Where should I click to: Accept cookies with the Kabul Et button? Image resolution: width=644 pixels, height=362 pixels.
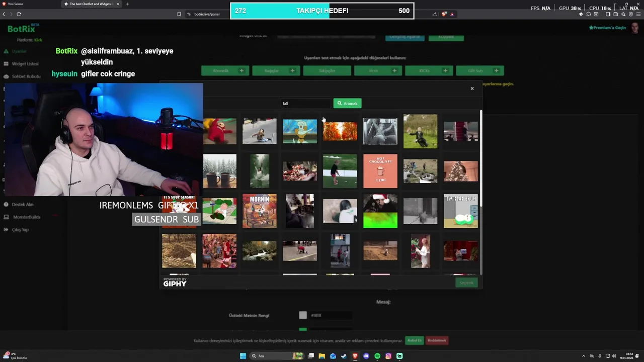415,340
